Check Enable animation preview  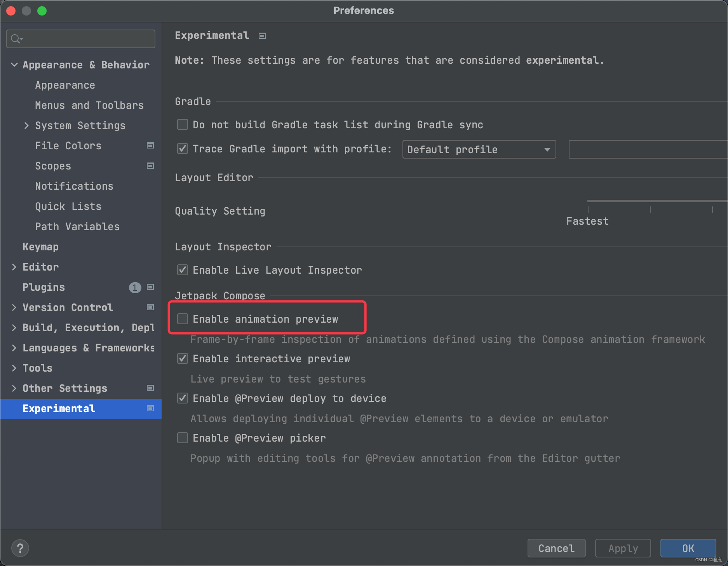183,319
